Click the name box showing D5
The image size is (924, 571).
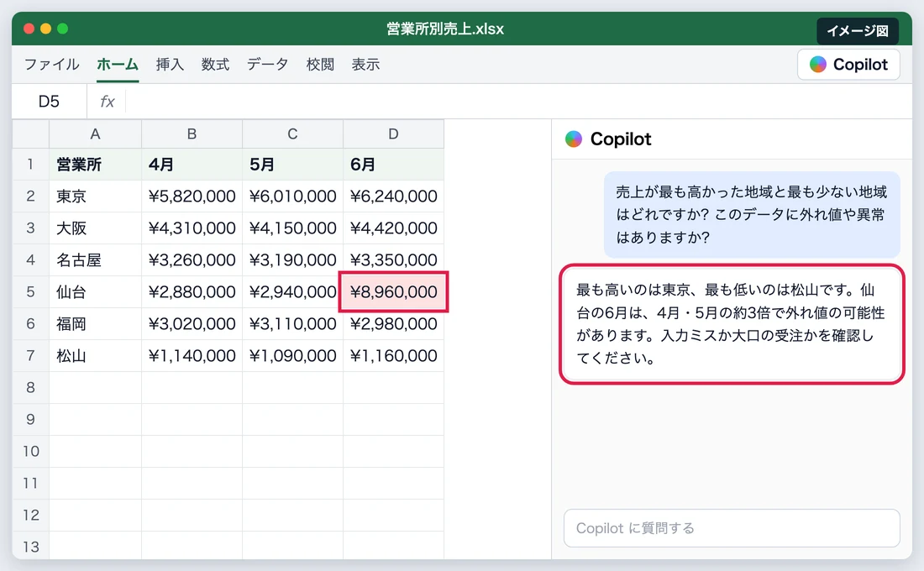[x=49, y=102]
